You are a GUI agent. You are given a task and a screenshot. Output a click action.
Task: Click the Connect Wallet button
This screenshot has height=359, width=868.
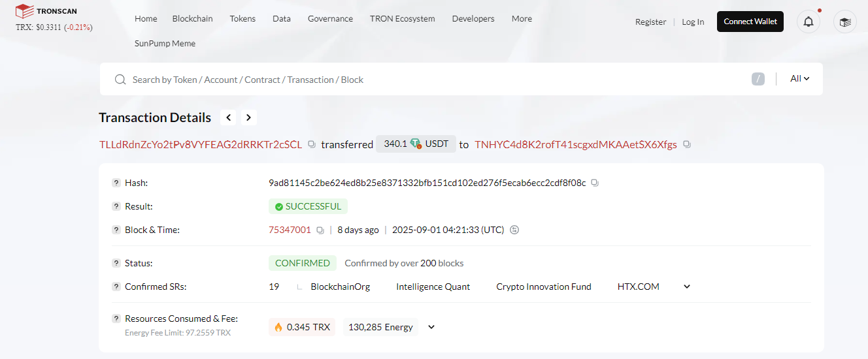point(750,22)
